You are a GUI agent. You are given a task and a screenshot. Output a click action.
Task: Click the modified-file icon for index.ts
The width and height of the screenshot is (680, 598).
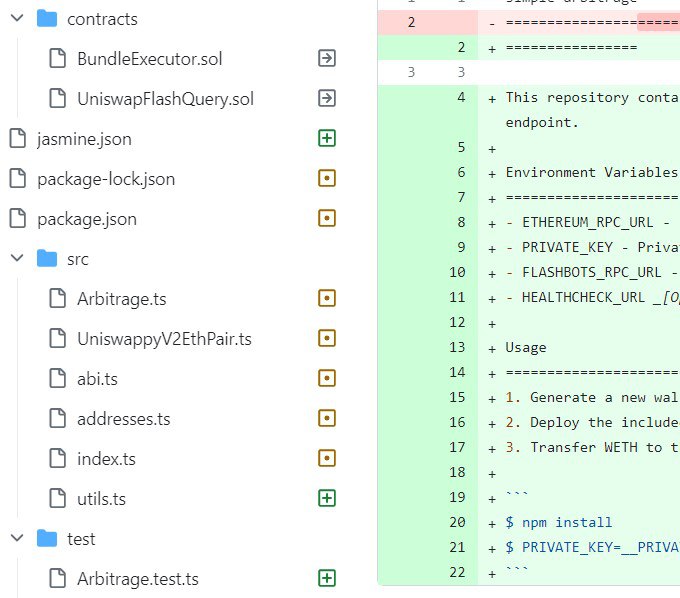tap(327, 458)
